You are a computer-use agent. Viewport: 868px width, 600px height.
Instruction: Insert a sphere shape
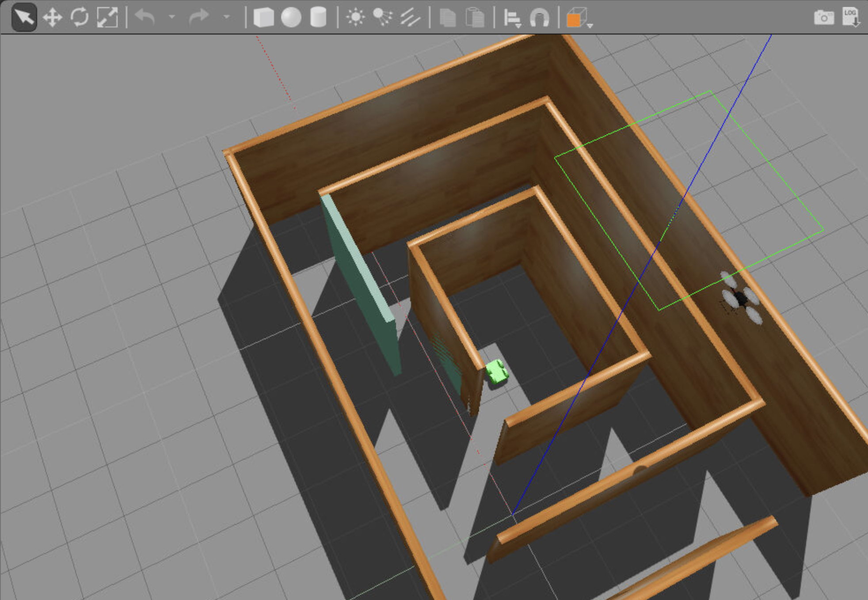point(291,18)
